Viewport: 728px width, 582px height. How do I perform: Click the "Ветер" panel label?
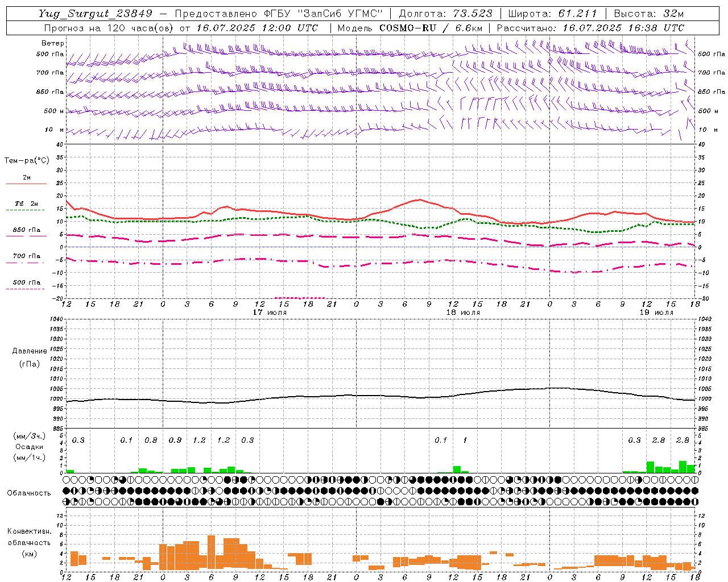pyautogui.click(x=53, y=43)
